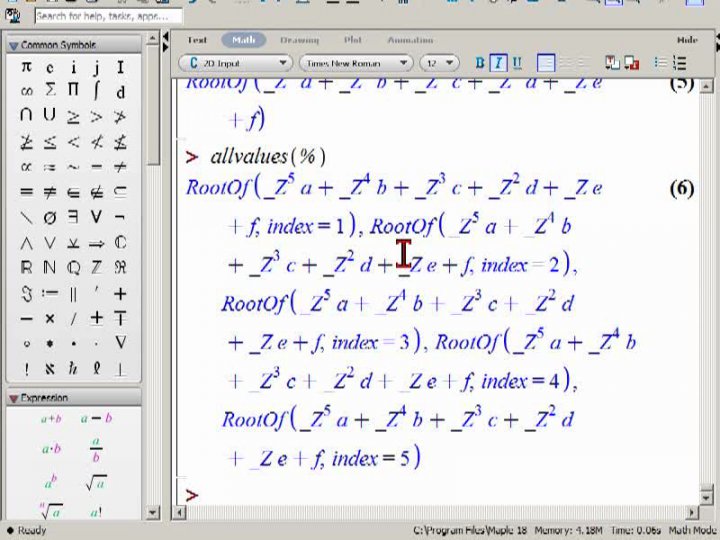
Task: Toggle numbered list formatting
Action: 679,63
